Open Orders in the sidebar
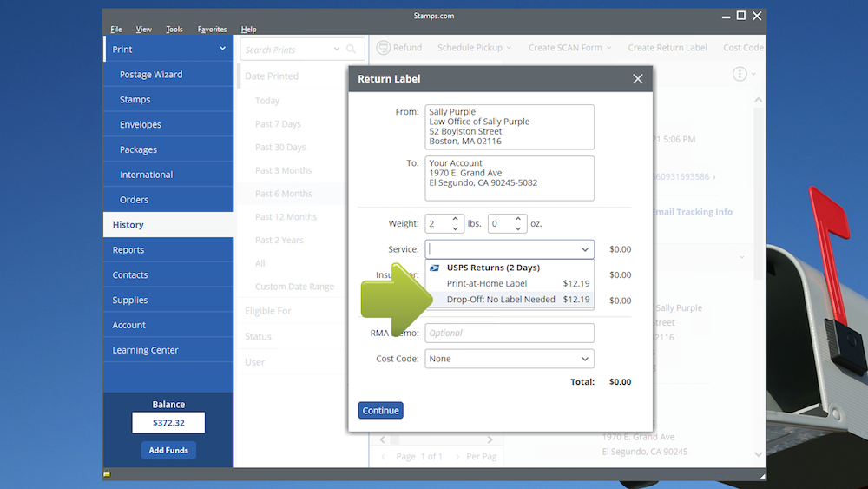Viewport: 868px width, 489px height. coord(168,200)
